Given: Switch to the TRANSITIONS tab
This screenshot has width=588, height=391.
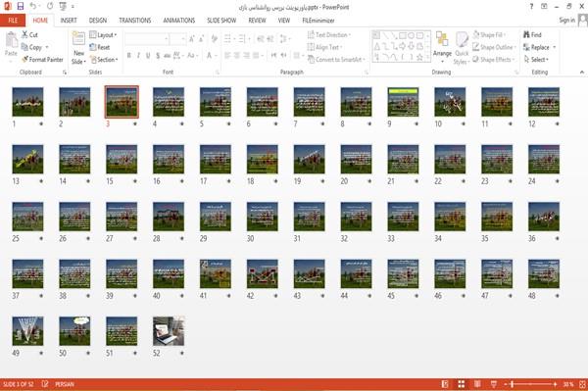Looking at the screenshot, I should pyautogui.click(x=135, y=21).
